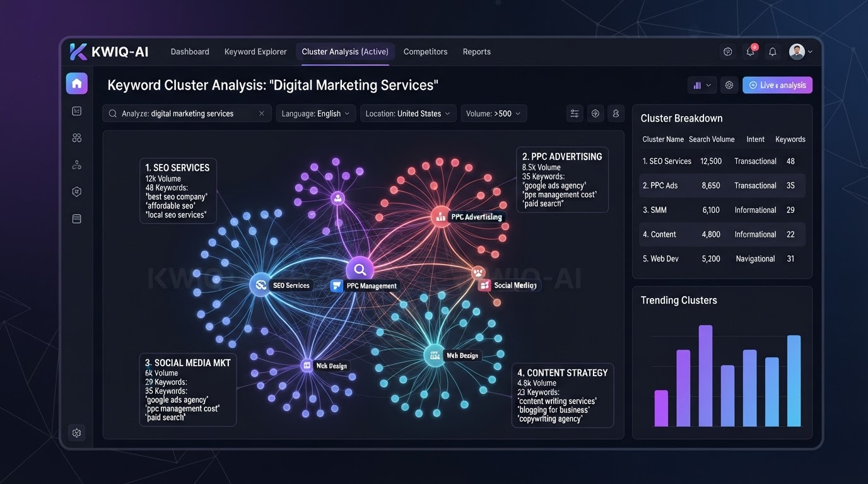Open the four-circle grid icon in the sidebar

point(77,138)
